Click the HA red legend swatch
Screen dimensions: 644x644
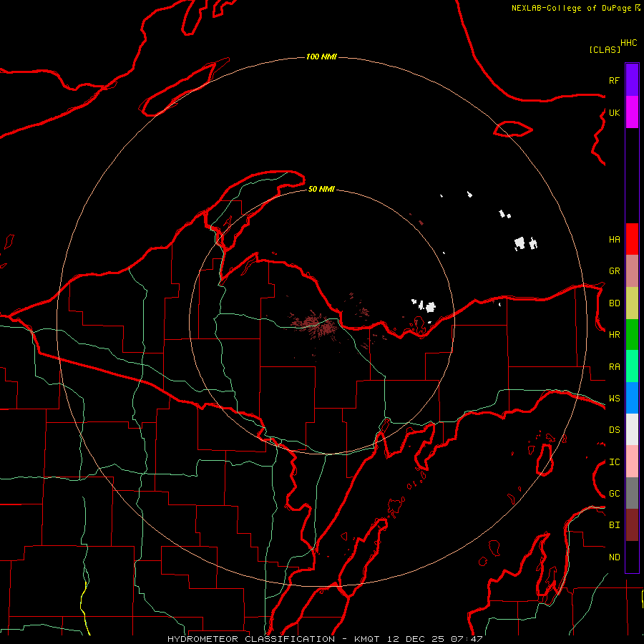point(632,239)
